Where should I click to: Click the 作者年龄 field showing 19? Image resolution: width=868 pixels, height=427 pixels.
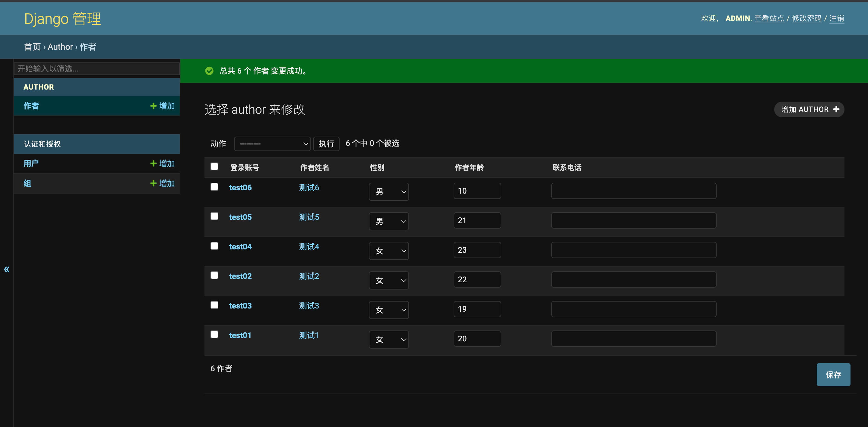(x=477, y=309)
